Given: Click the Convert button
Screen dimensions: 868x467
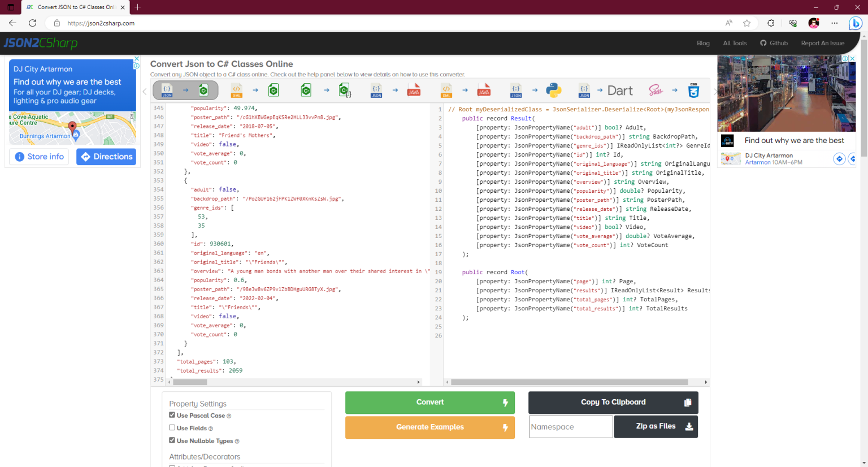Looking at the screenshot, I should pos(430,402).
